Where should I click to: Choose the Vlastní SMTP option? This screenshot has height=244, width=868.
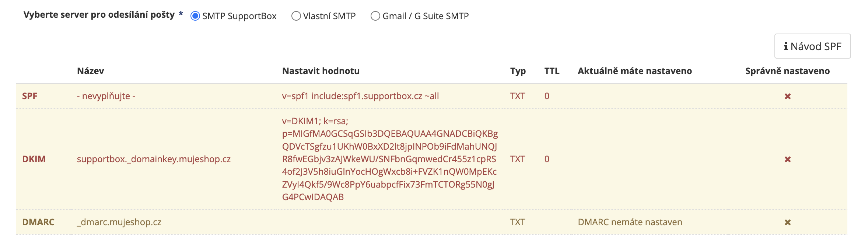point(296,16)
